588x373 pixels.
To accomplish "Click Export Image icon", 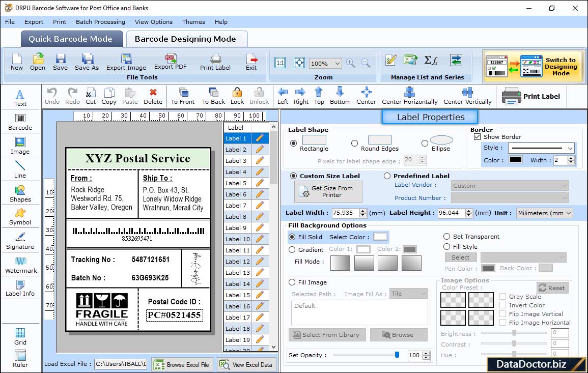I will point(126,62).
